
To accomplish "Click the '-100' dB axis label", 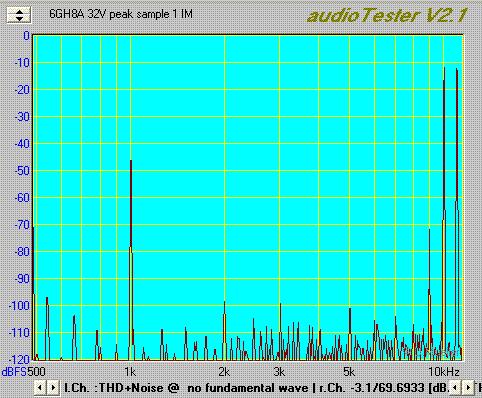I will 20,306.
